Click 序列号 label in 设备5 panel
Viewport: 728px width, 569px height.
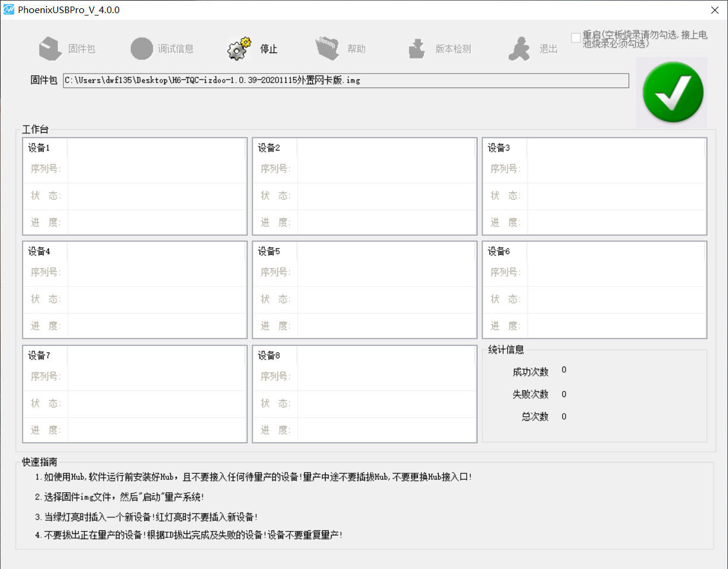click(x=276, y=273)
